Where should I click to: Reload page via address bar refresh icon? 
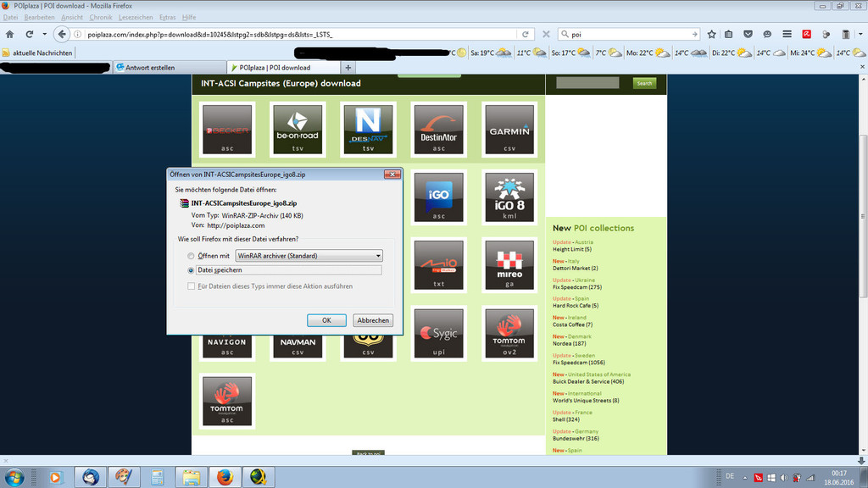click(x=525, y=34)
